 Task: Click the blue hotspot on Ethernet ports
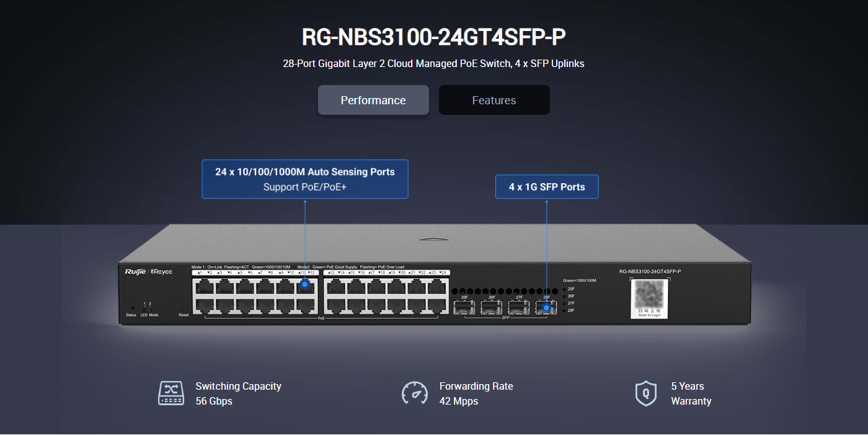(x=305, y=284)
